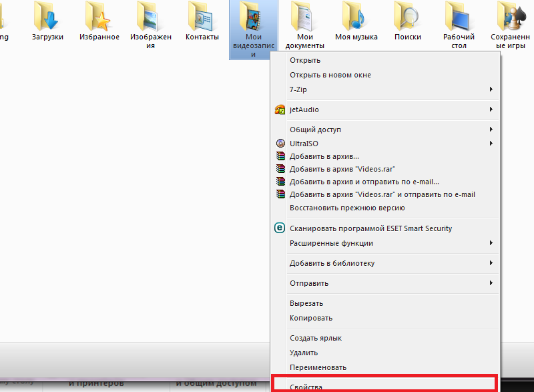Image resolution: width=534 pixels, height=392 pixels.
Task: Open the Загрузки downloads folder
Action: click(x=47, y=18)
